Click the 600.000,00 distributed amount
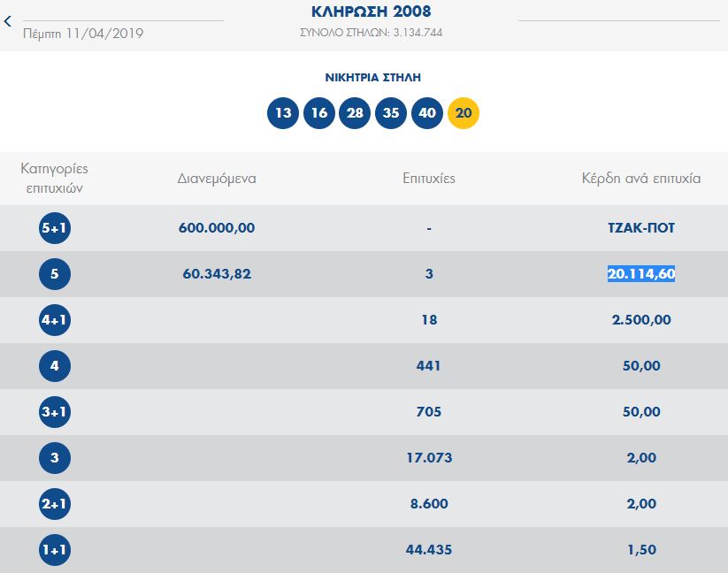728x573 pixels. pos(217,228)
